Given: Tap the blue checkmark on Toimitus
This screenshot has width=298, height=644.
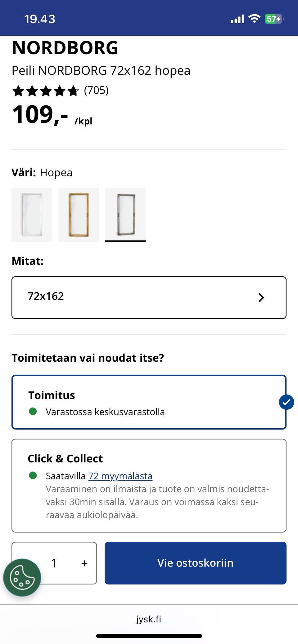Looking at the screenshot, I should [286, 402].
